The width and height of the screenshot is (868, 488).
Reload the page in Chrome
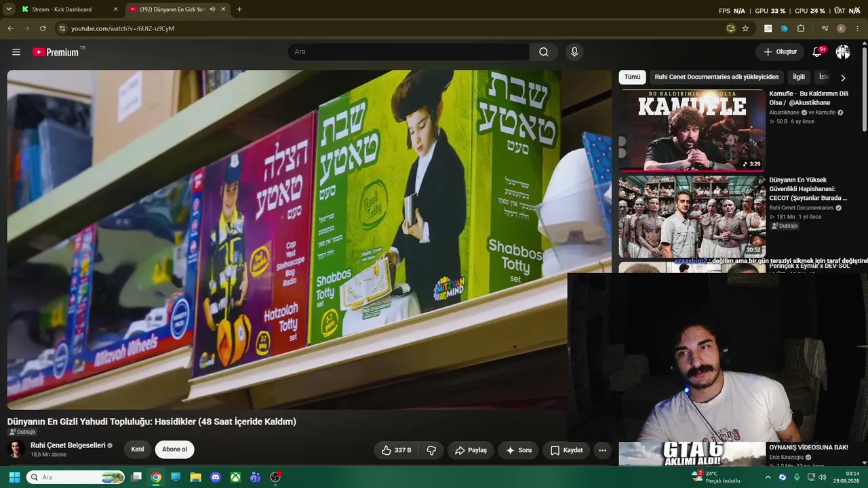43,28
